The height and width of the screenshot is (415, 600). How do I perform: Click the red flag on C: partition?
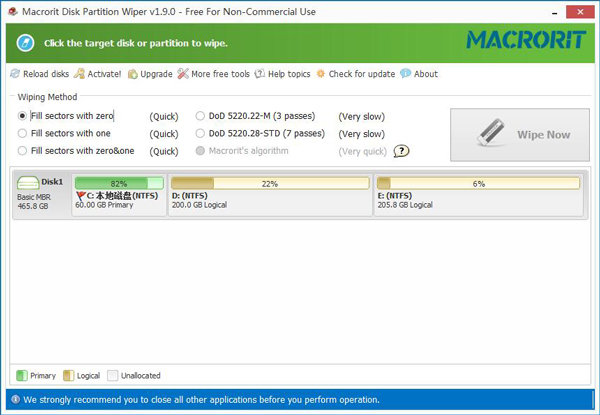pos(81,196)
